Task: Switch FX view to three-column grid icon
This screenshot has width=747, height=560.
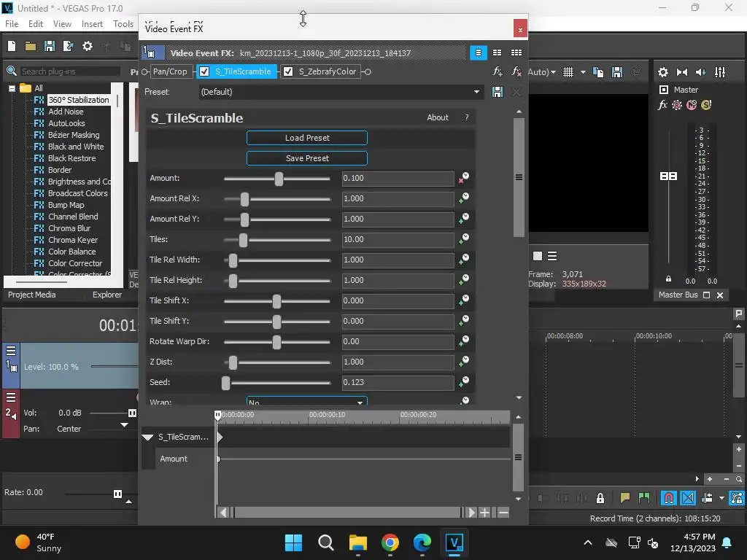Action: click(x=516, y=52)
